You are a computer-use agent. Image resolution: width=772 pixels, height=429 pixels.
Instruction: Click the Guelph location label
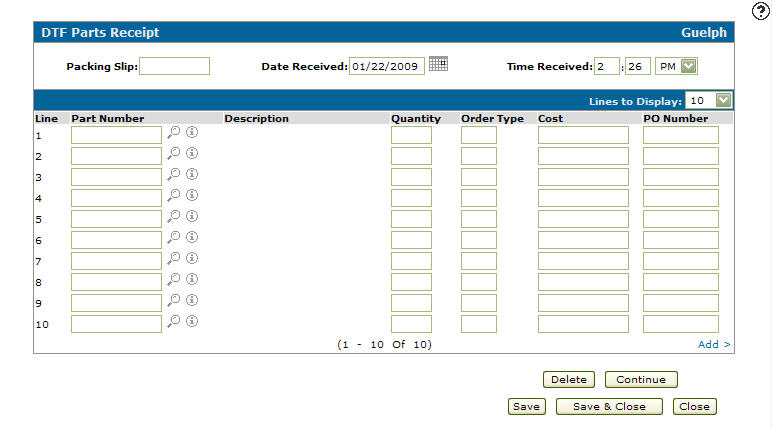704,33
